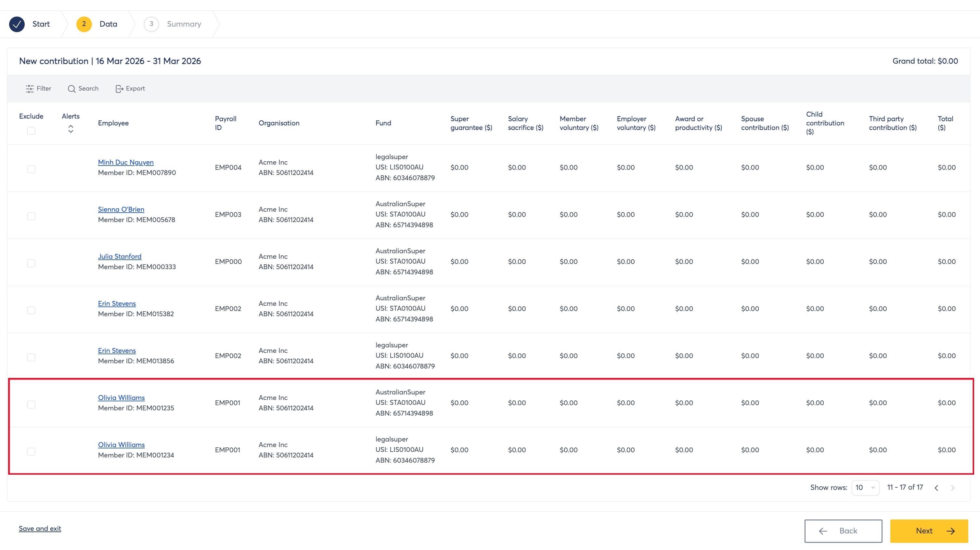980x550 pixels.
Task: Click the Third party contribution header
Action: pos(893,123)
